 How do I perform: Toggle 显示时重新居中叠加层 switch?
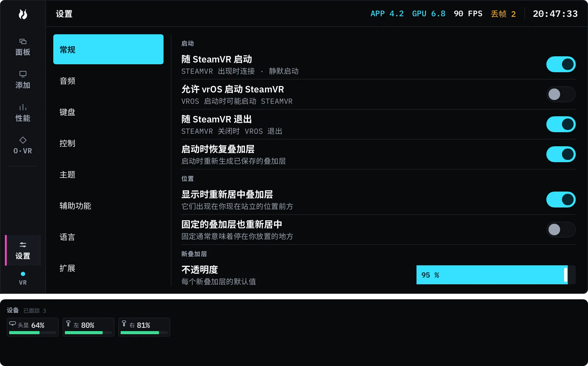[561, 200]
